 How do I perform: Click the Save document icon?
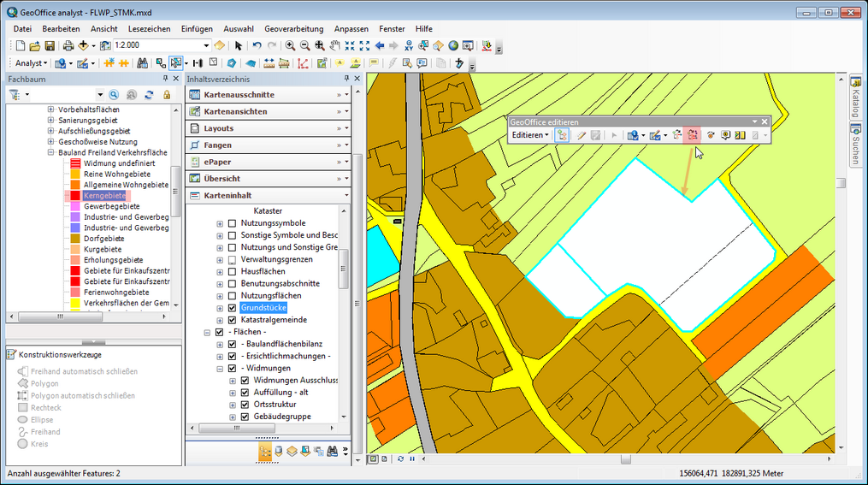click(x=50, y=45)
